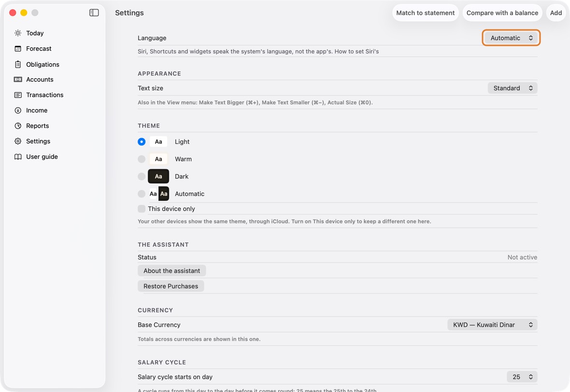Viewport: 570px width, 392px height.
Task: Click Compare with a balance button
Action: pyautogui.click(x=502, y=13)
